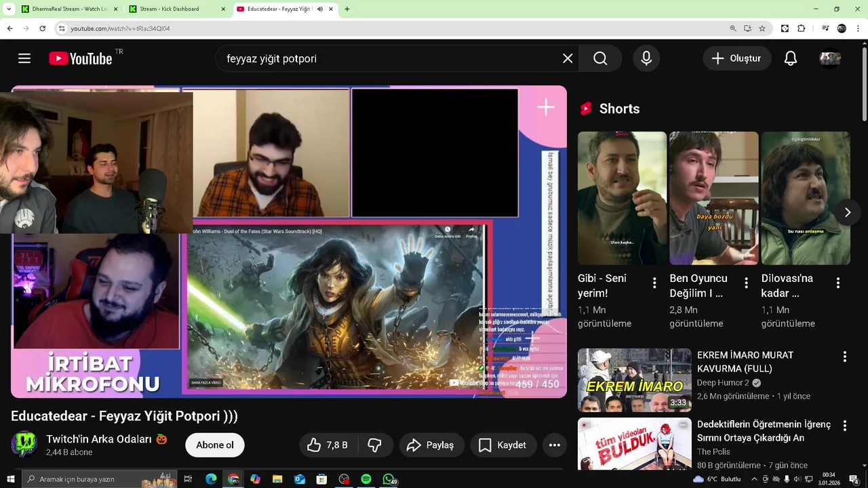Open Chrome zoom magnifier icon in address bar

click(733, 28)
